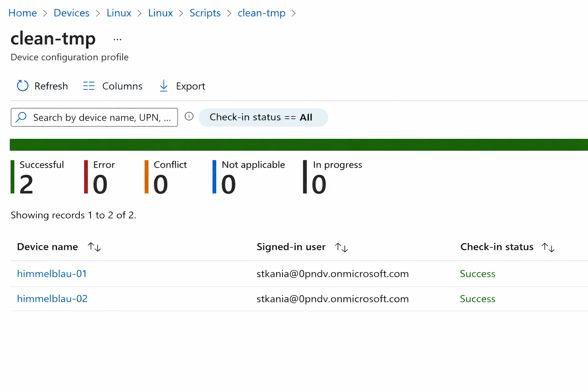Sort by Check-in status column arrows
This screenshot has width=588, height=392.
[x=548, y=247]
